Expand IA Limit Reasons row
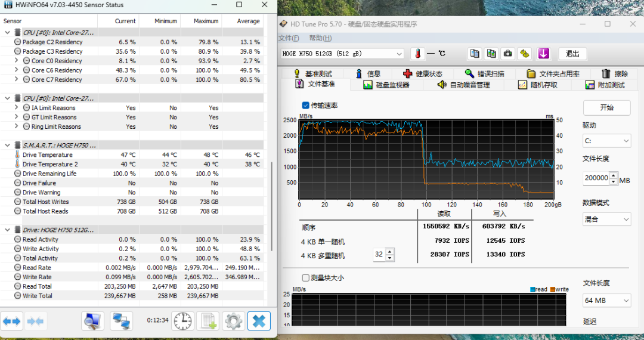The width and height of the screenshot is (644, 340). tap(17, 107)
